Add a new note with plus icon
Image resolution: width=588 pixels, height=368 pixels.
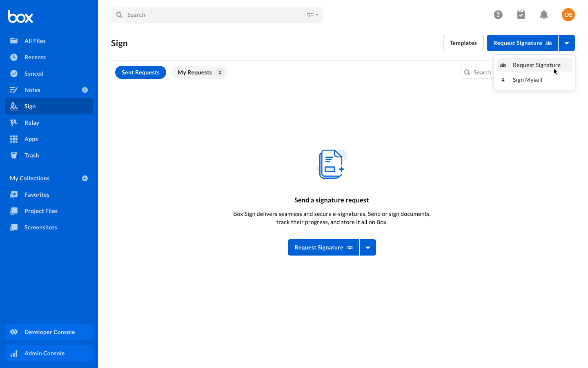(x=85, y=90)
